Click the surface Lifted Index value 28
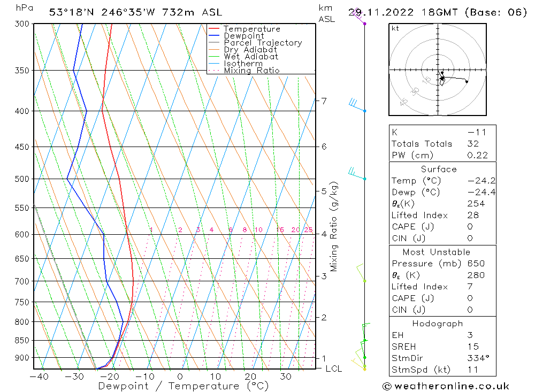This screenshot has height=392, width=535. pos(473,216)
